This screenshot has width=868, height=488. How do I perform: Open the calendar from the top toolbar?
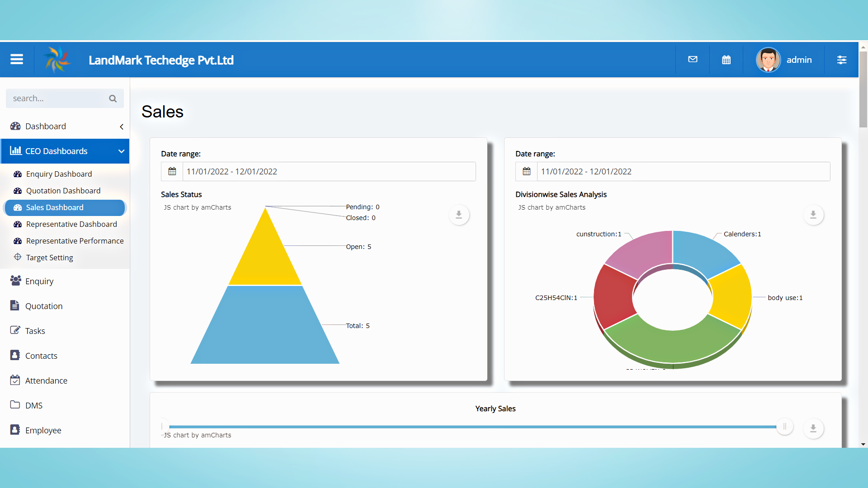[x=726, y=59]
